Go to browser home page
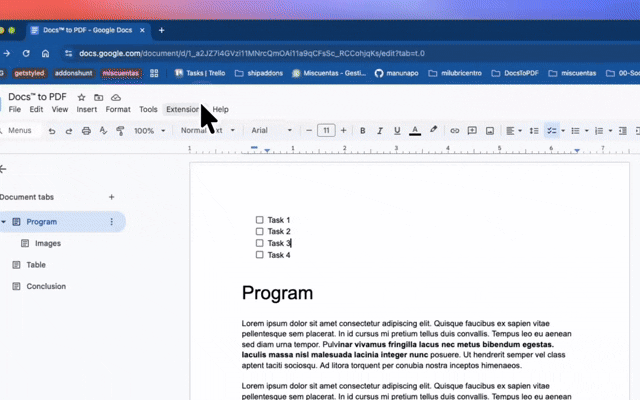This screenshot has width=640, height=400. pyautogui.click(x=45, y=53)
